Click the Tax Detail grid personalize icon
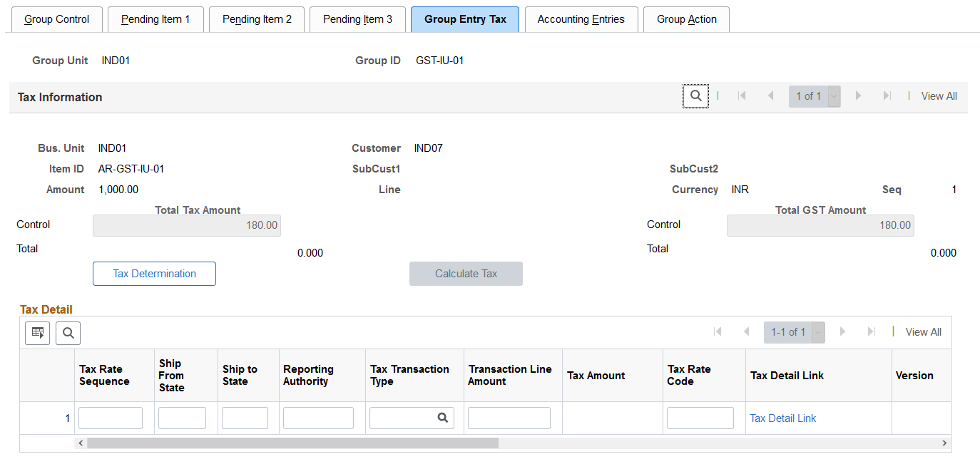 pos(37,333)
